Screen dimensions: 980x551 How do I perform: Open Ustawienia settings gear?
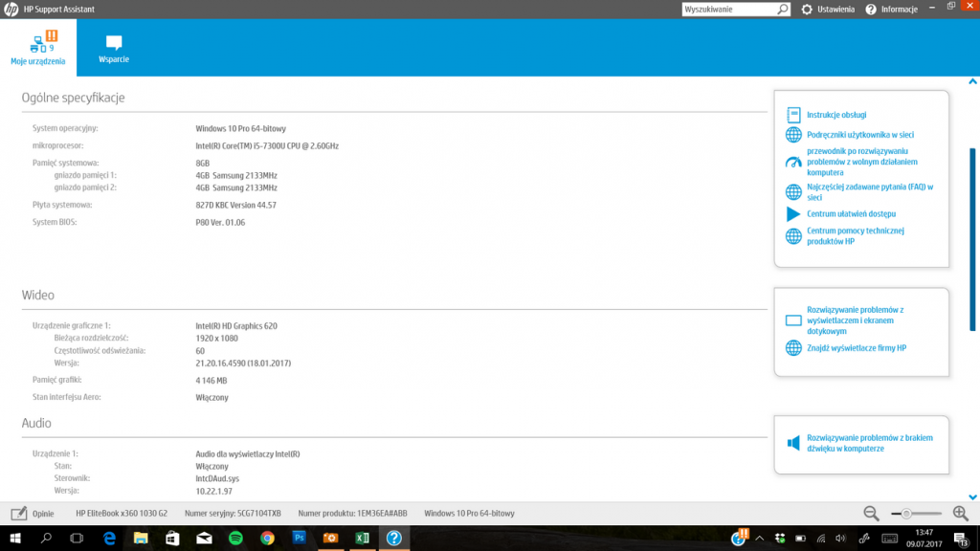coord(807,9)
